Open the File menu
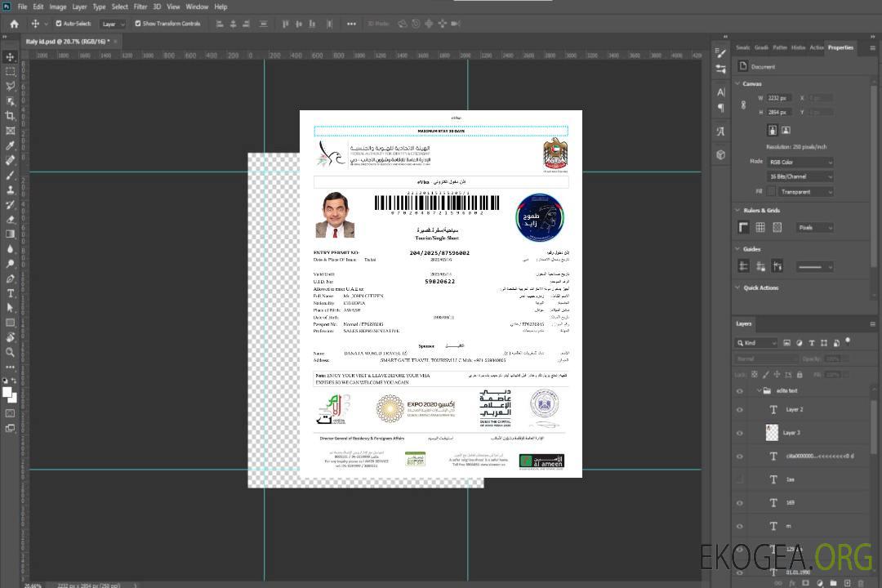 [x=23, y=7]
